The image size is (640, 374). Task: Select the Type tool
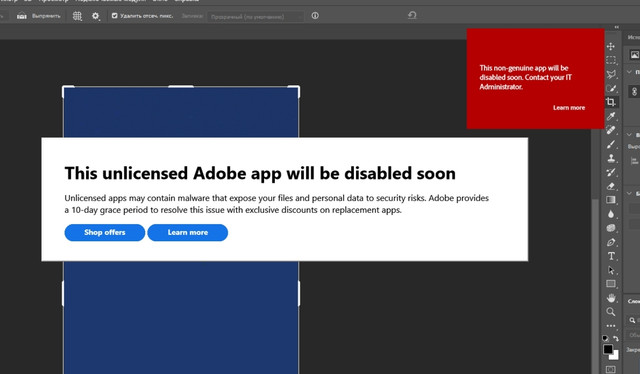[x=611, y=256]
